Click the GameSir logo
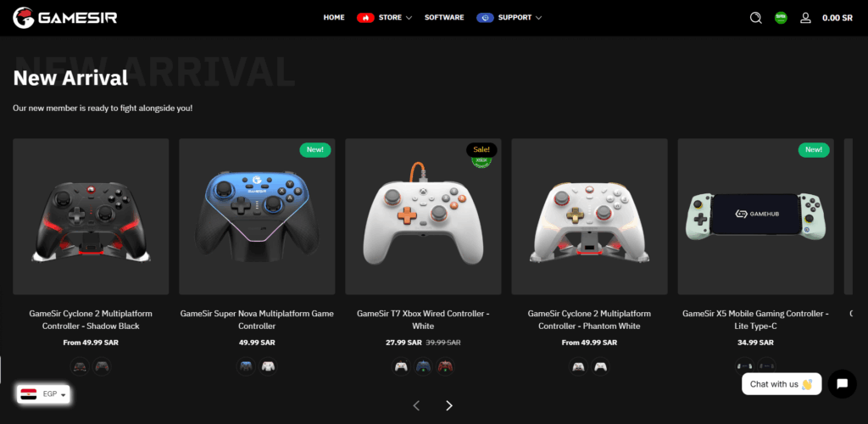 64,18
